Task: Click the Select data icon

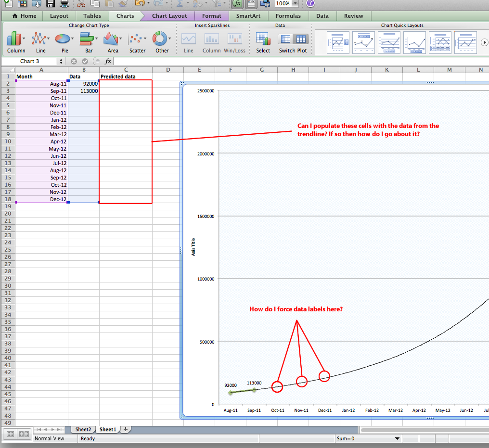Action: pos(263,38)
